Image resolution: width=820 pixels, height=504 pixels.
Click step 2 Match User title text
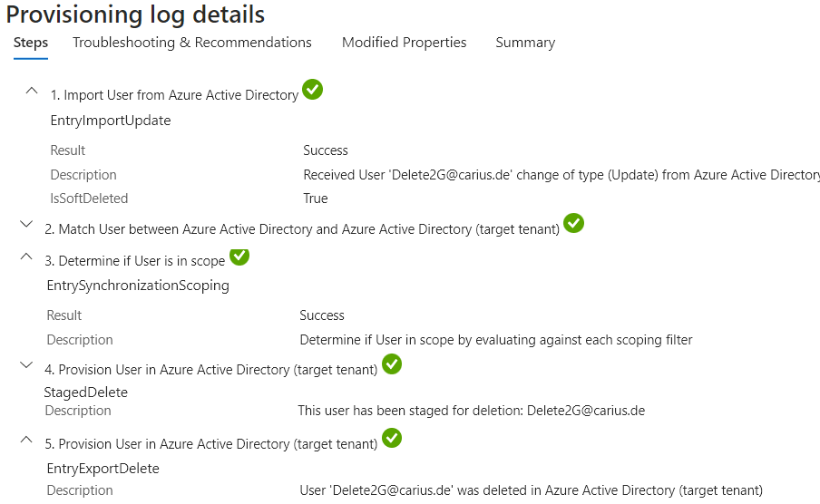click(x=302, y=229)
